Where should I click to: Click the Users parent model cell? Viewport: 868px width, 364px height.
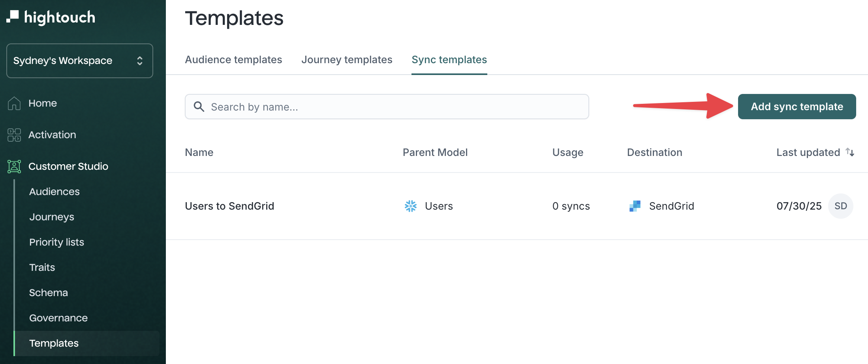pyautogui.click(x=439, y=206)
